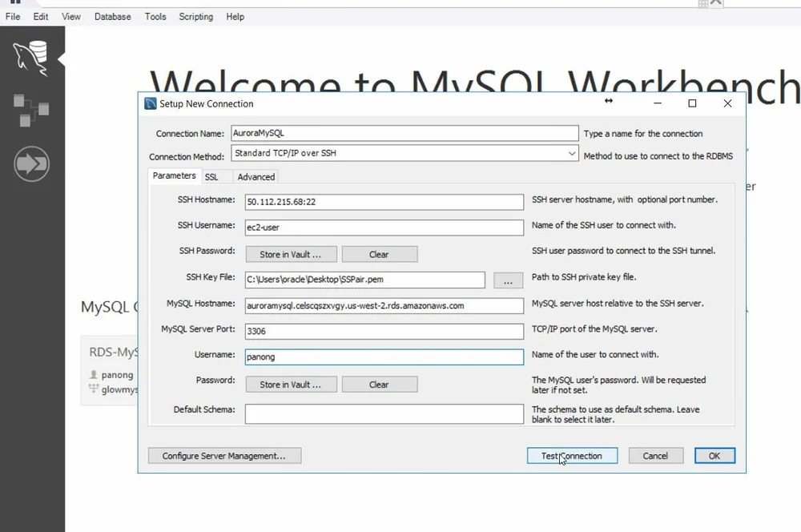The height and width of the screenshot is (532, 801).
Task: Click the 'SSH Hostname:' label
Action: (207, 199)
